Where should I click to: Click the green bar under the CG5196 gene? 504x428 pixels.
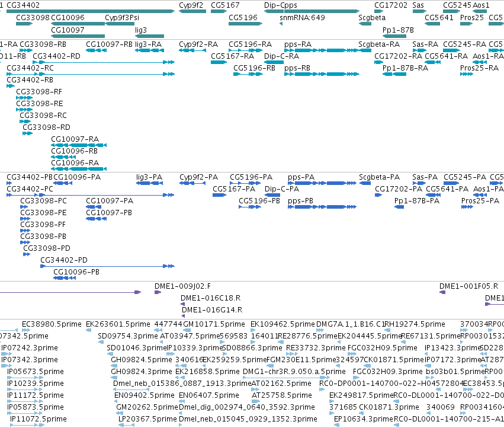pos(245,24)
